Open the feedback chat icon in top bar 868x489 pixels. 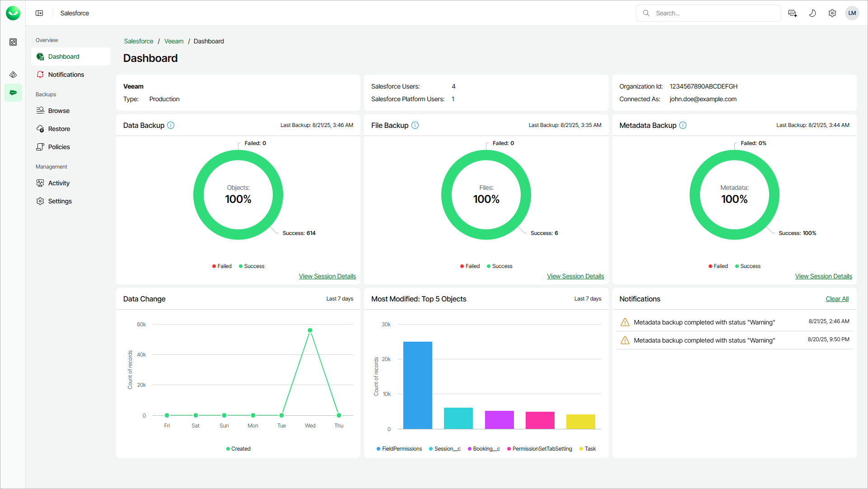tap(792, 13)
